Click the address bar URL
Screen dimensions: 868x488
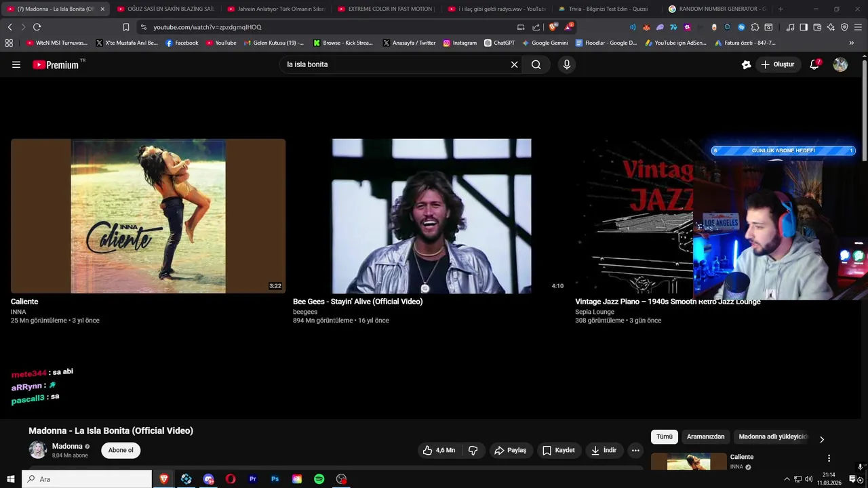tap(207, 27)
